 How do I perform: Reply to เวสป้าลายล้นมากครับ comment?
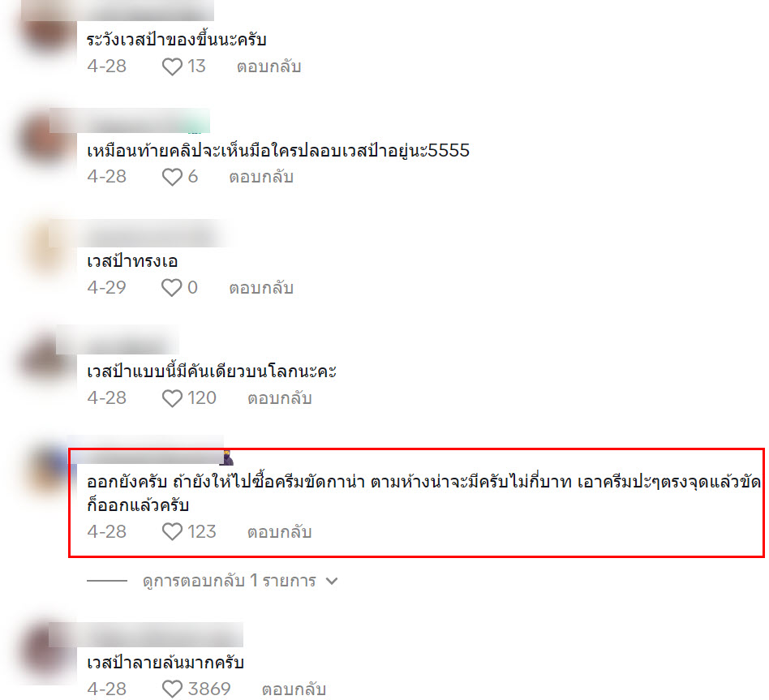click(294, 689)
